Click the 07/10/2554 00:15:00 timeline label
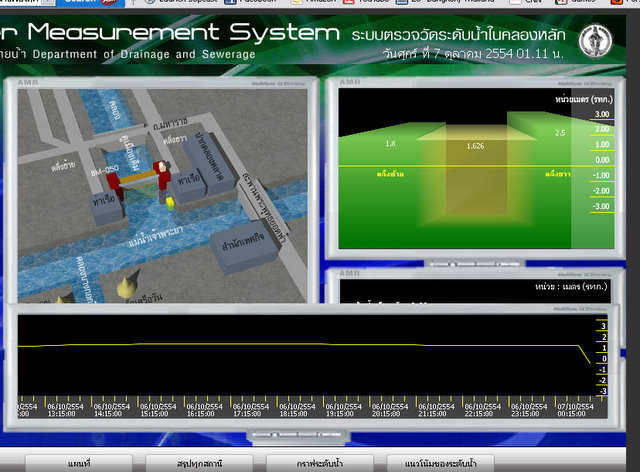This screenshot has height=472, width=640. pos(576,410)
